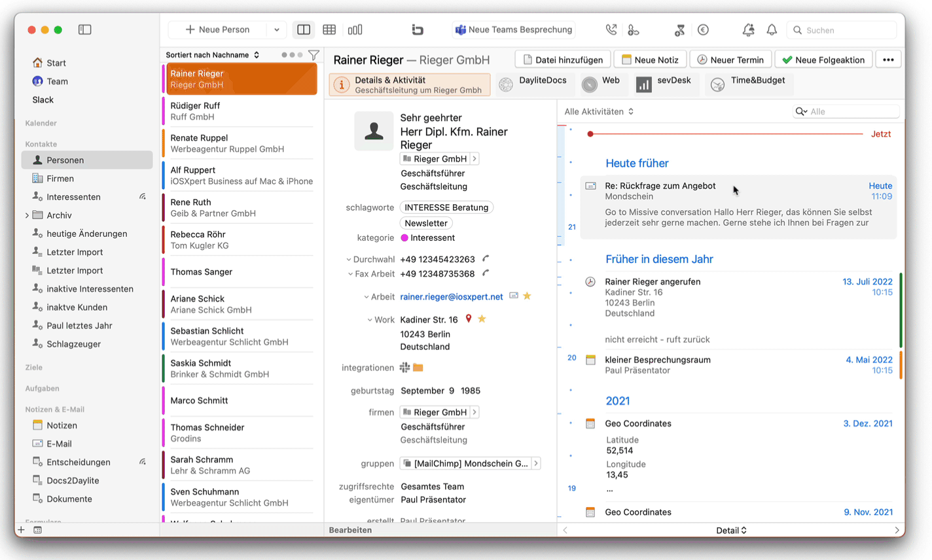Click the phone call toolbar icon
Image resolution: width=932 pixels, height=560 pixels.
pos(611,29)
